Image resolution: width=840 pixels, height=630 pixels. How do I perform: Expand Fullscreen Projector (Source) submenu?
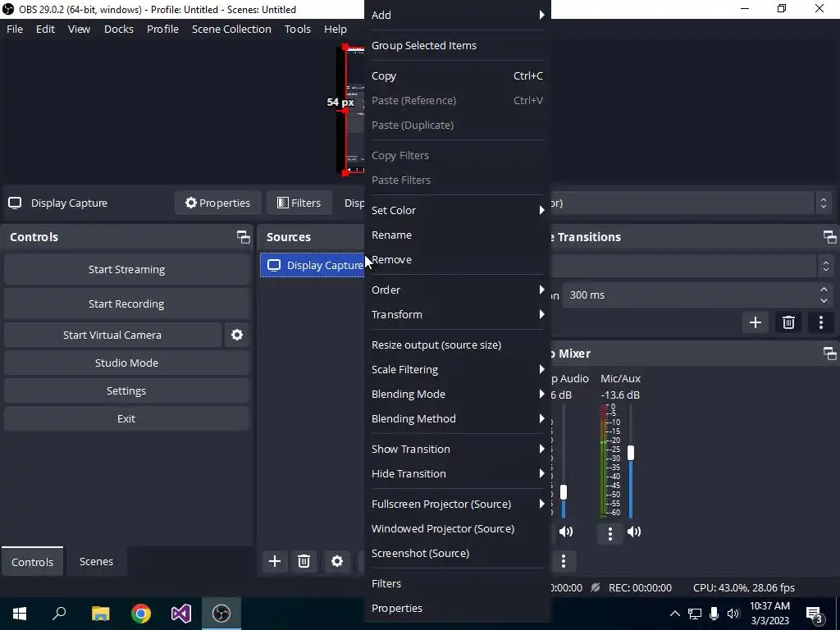[x=458, y=504]
